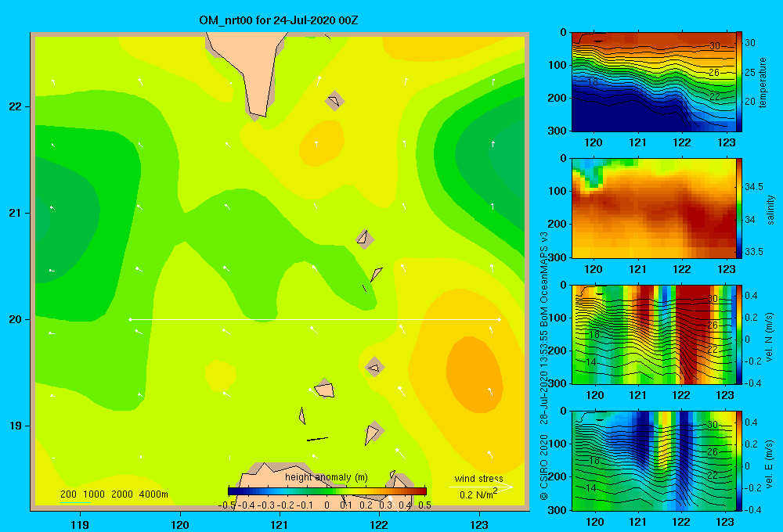Click latitude label 19 on main map
The image size is (783, 532).
(x=16, y=426)
